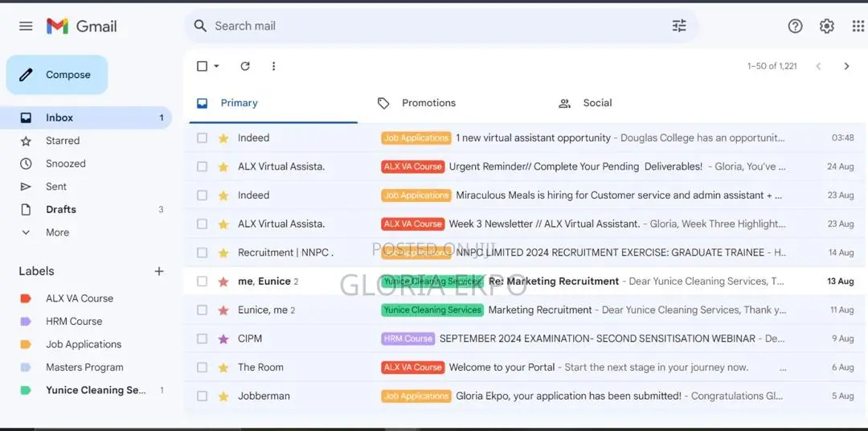Go to the previous page of emails
Screen dimensions: 868x431
pyautogui.click(x=818, y=66)
